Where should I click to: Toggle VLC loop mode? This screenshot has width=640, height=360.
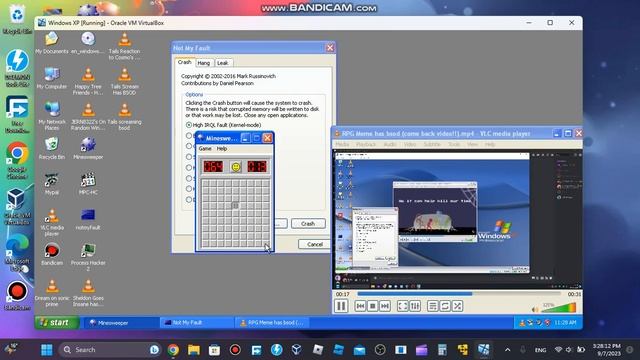tap(445, 306)
